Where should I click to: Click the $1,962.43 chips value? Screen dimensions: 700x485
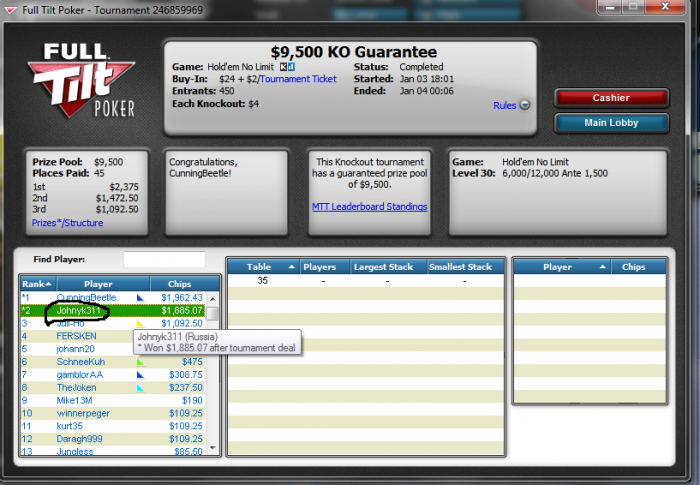point(182,297)
